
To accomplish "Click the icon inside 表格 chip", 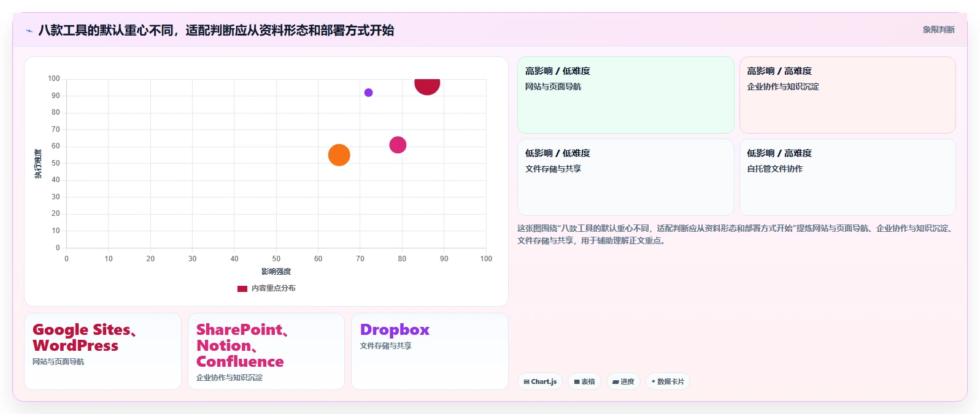I will point(577,382).
